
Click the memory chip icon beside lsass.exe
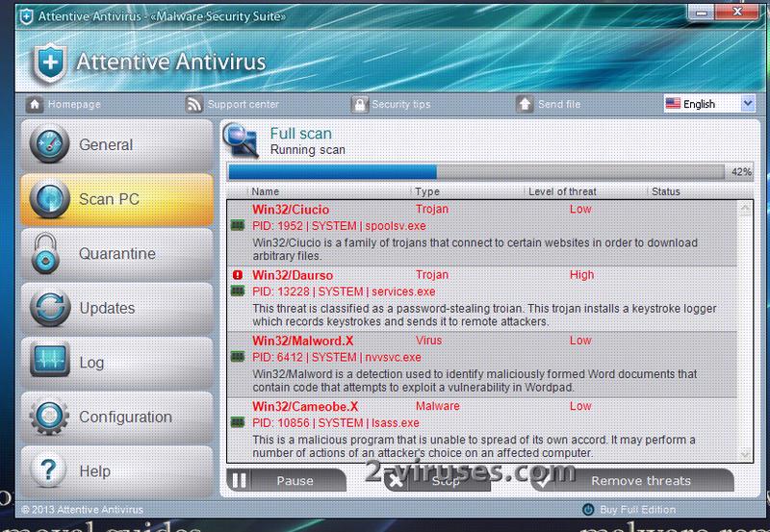(238, 422)
